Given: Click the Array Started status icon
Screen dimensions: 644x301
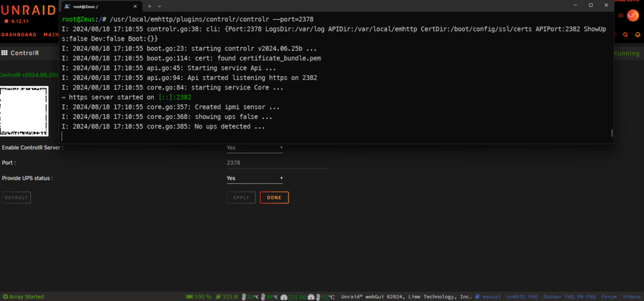Looking at the screenshot, I should 5,296.
